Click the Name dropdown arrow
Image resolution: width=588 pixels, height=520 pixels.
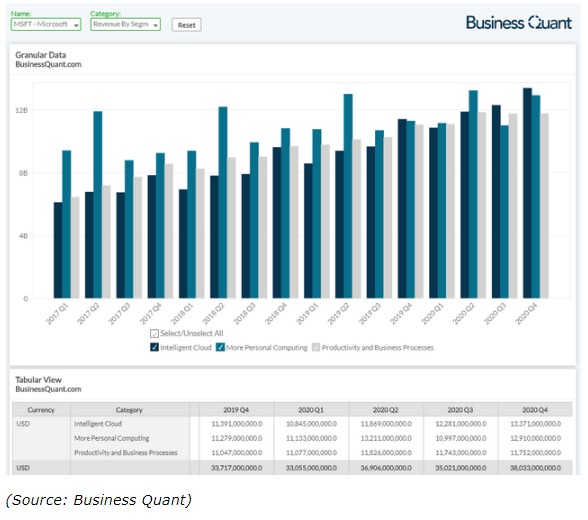(x=76, y=25)
